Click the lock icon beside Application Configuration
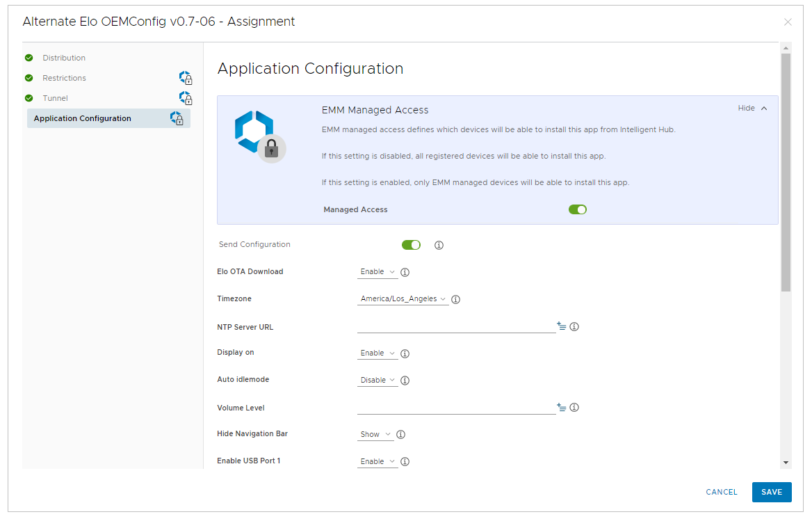Screen dimensions: 812x519 [x=177, y=118]
